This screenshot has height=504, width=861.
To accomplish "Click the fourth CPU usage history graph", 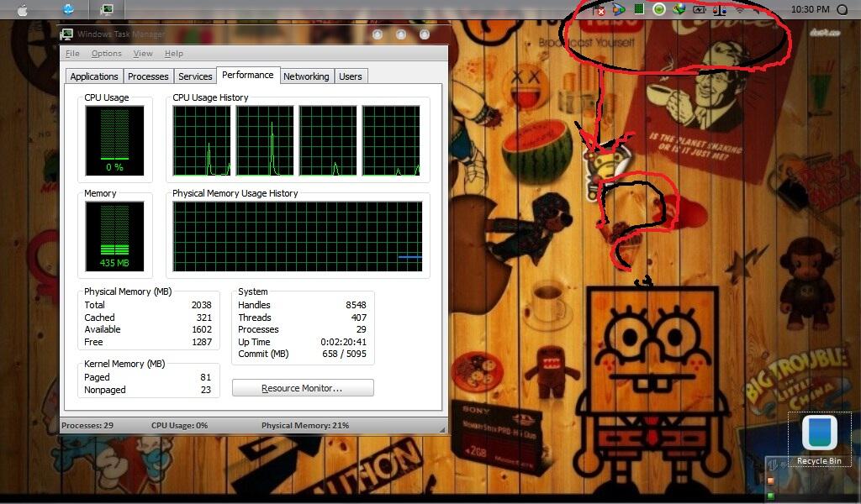I will (x=391, y=141).
